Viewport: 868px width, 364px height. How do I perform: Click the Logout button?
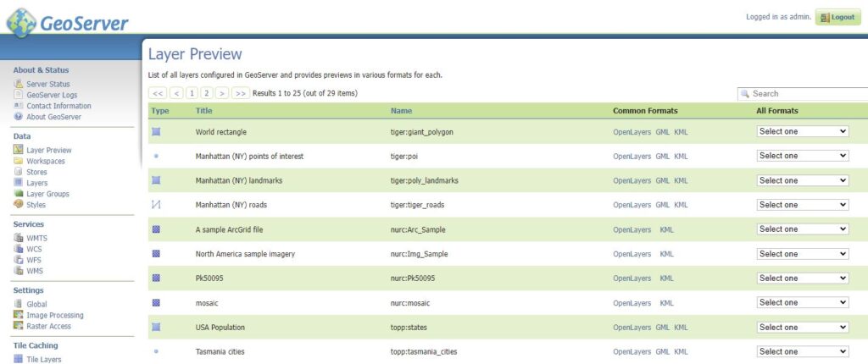837,17
